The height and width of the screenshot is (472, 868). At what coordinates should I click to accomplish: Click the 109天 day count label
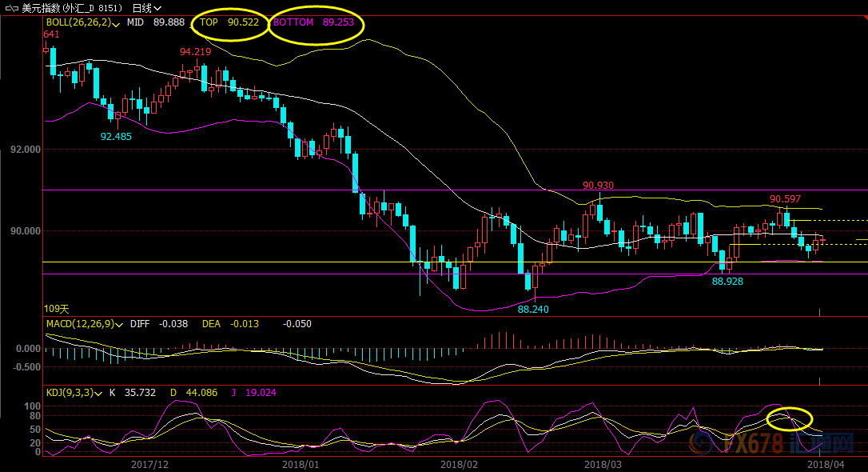pos(56,308)
